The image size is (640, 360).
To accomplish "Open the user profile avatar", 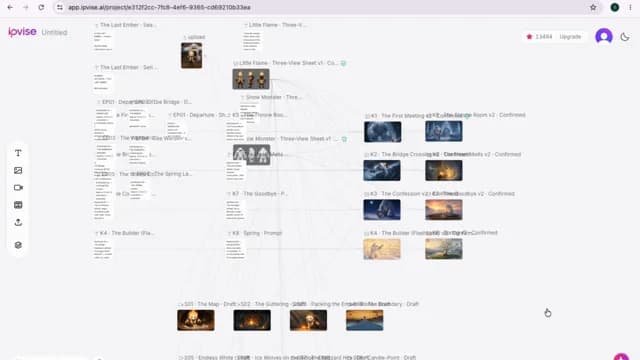I will [604, 37].
